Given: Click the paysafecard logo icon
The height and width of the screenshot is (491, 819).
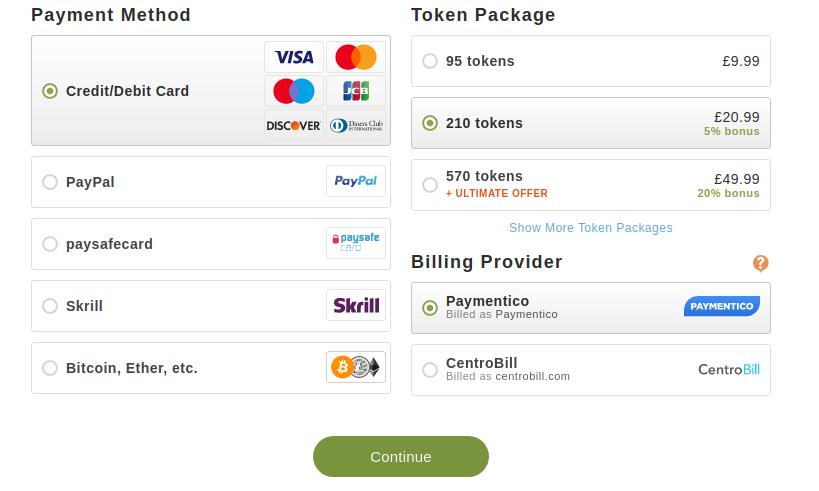Looking at the screenshot, I should pos(356,243).
